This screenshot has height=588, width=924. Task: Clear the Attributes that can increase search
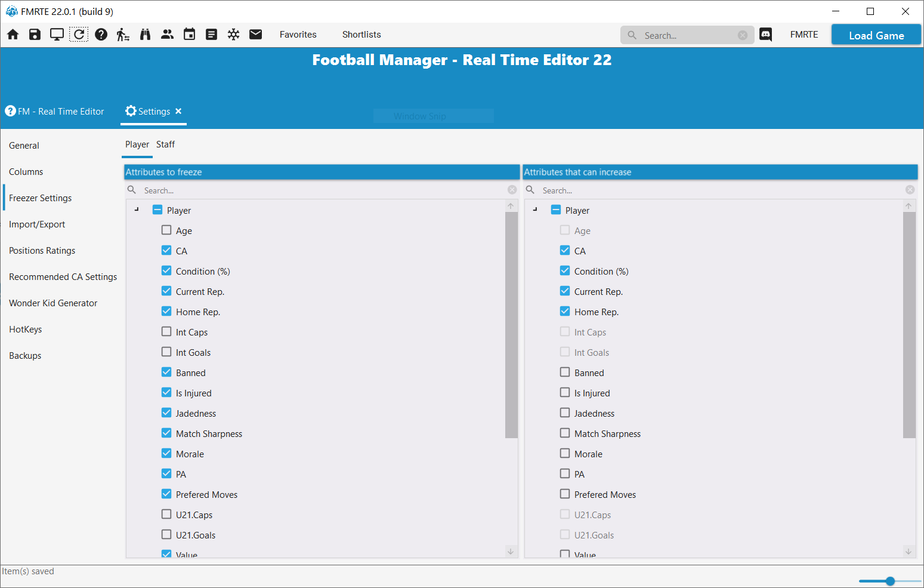(910, 190)
